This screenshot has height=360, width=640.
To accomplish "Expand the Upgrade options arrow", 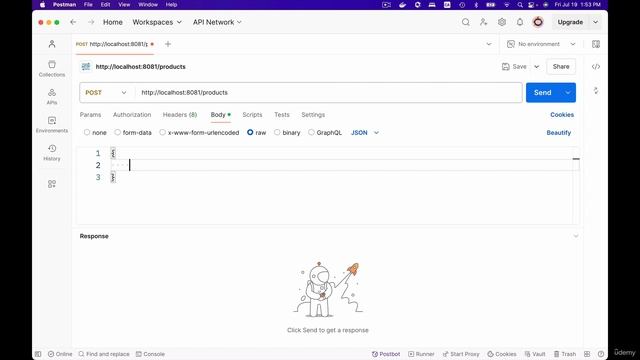I will (596, 22).
